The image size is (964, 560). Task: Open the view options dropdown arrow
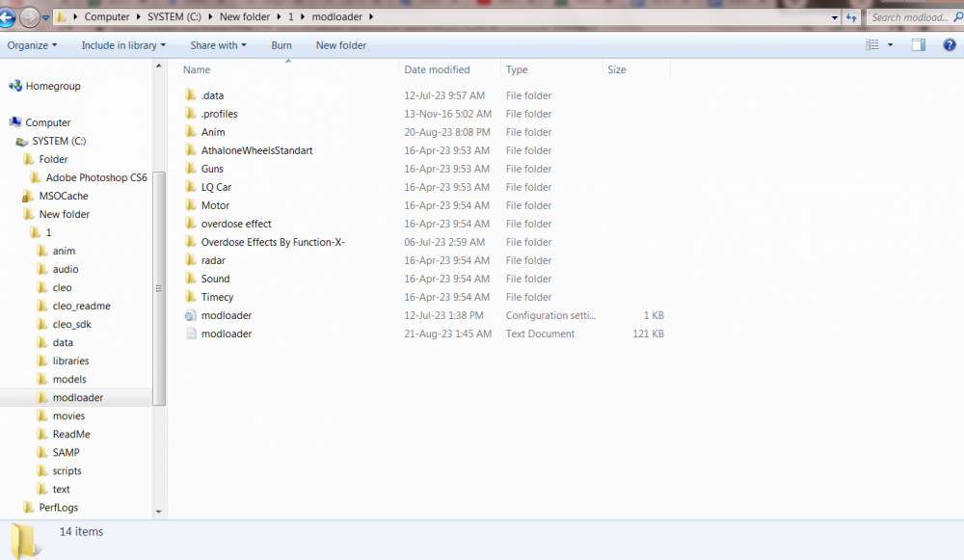tap(890, 45)
